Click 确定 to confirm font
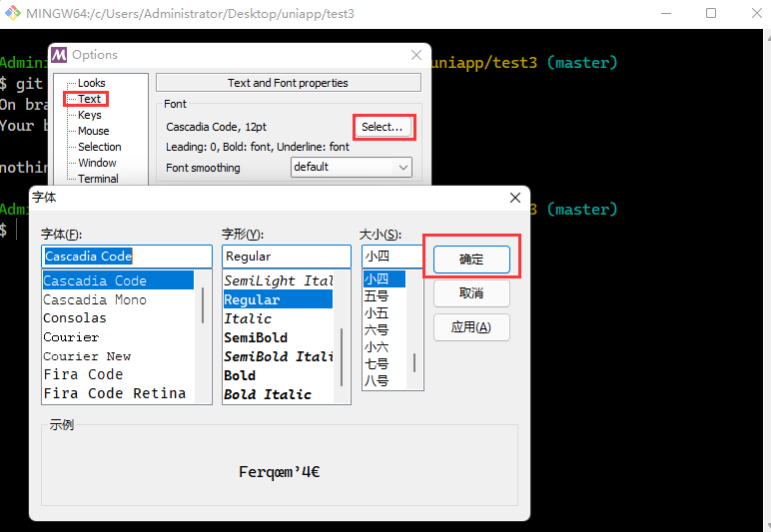The height and width of the screenshot is (532, 771). tap(471, 259)
